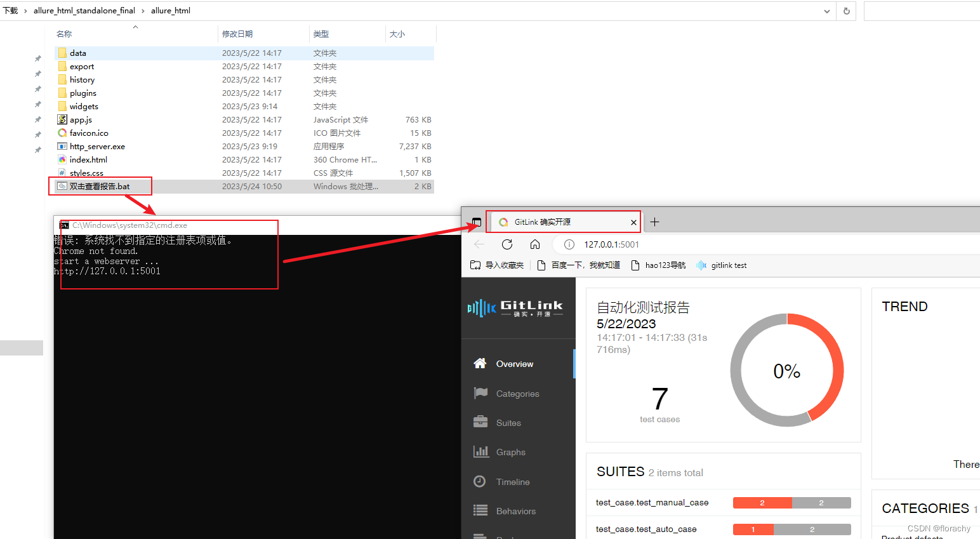Click the Graphs bar chart icon
The width and height of the screenshot is (980, 539).
(480, 451)
